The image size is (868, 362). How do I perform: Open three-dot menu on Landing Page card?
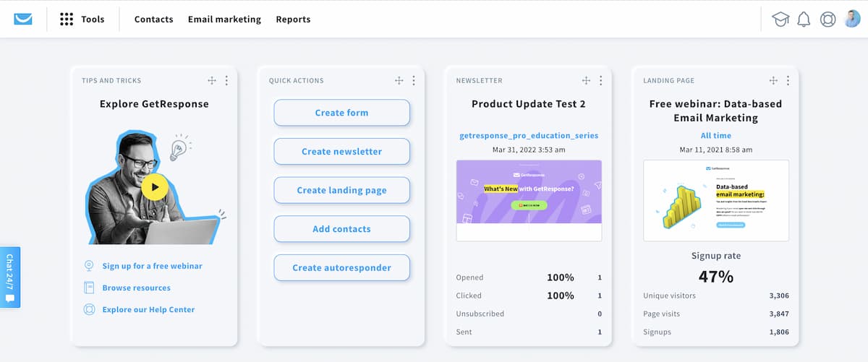pyautogui.click(x=788, y=81)
